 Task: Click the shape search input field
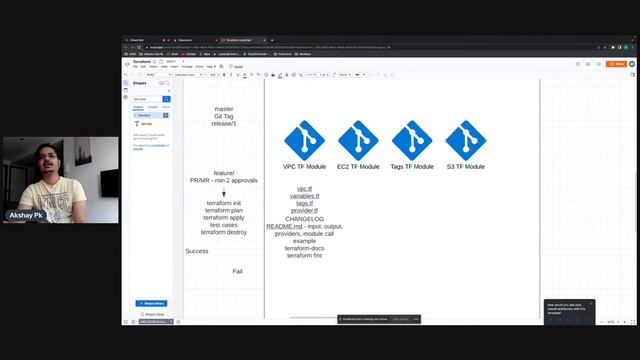tap(147, 99)
